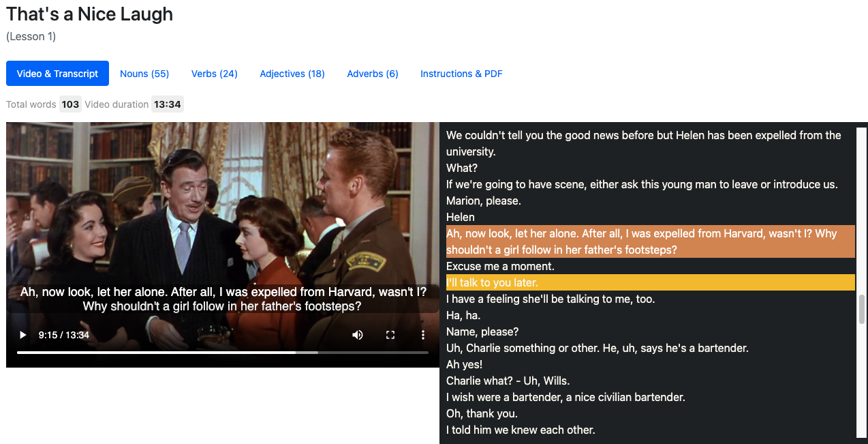Select line "We couldn't tell you the good news"

[651, 143]
